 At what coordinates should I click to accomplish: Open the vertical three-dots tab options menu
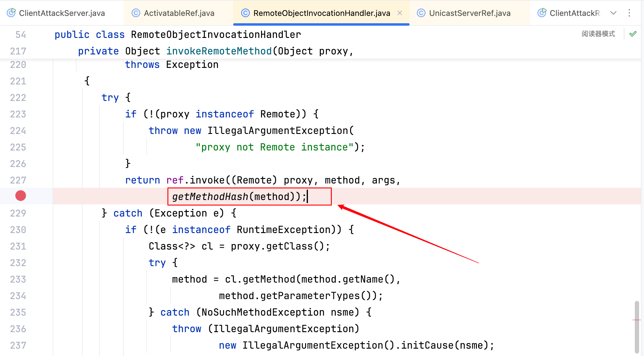click(629, 13)
